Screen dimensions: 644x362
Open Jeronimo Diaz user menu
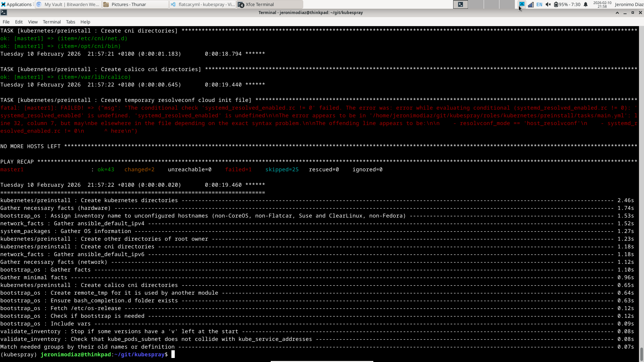(629, 4)
